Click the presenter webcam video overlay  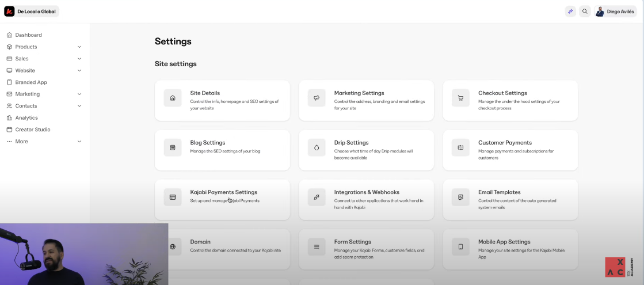pos(84,254)
